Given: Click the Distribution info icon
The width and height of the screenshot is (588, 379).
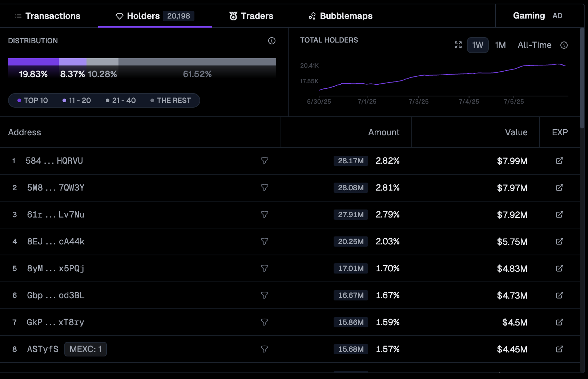Looking at the screenshot, I should coord(271,41).
